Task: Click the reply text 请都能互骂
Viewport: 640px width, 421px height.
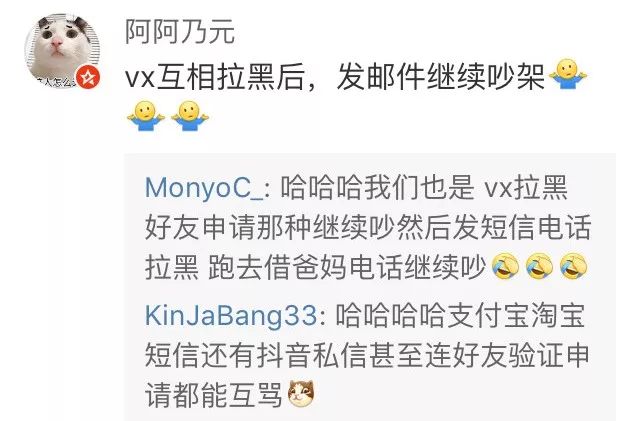Action: pos(214,394)
